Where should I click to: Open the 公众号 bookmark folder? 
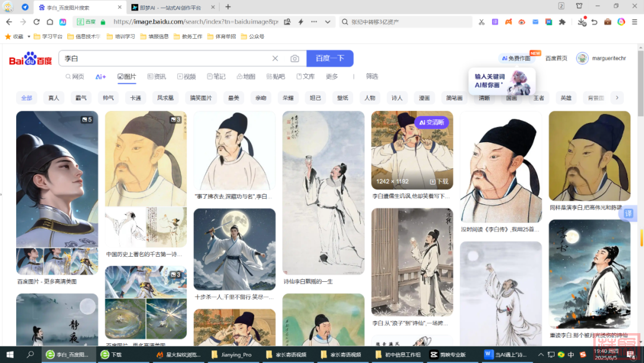[x=253, y=36]
